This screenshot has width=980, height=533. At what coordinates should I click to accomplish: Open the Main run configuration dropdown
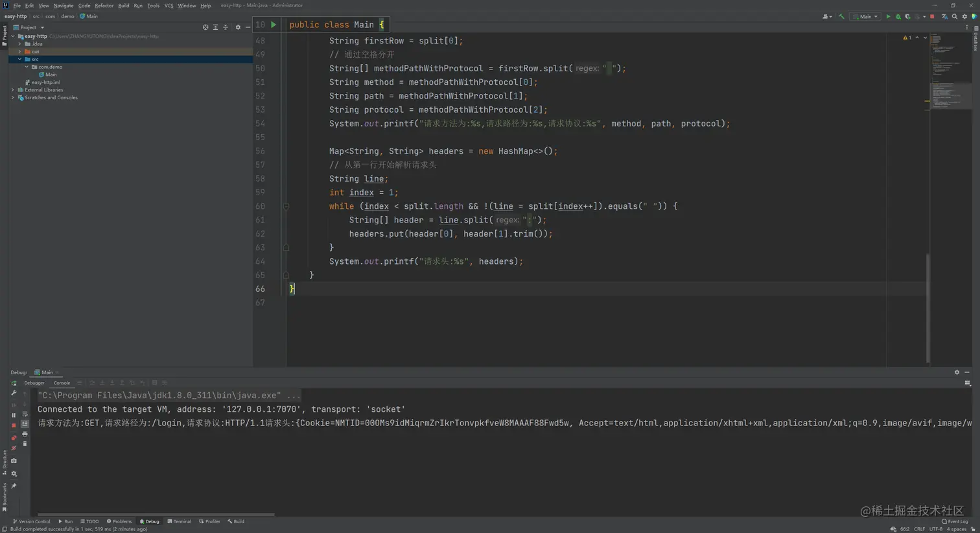(x=865, y=17)
